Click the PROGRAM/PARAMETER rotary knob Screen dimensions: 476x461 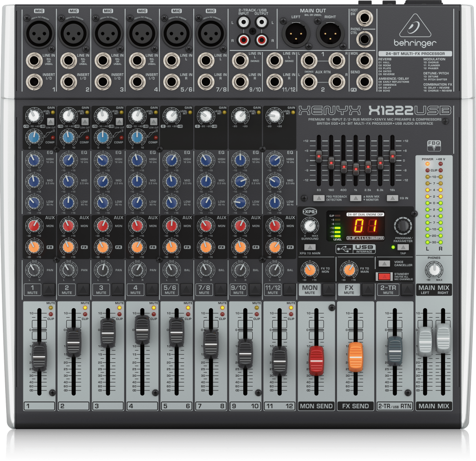403,225
